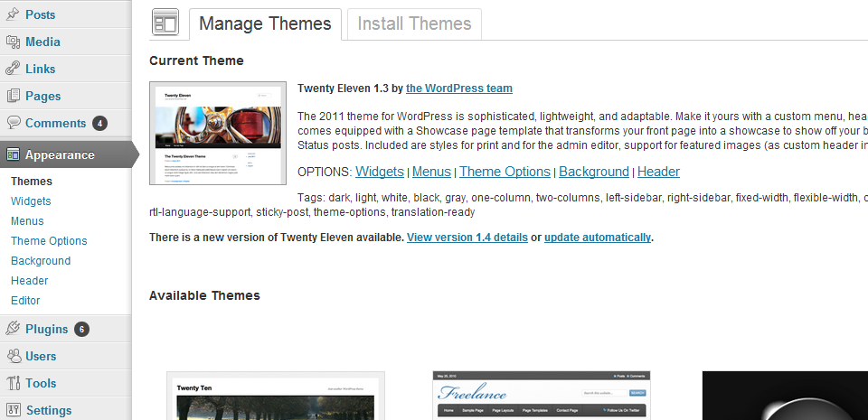Screen dimensions: 868x420
Task: Select Header in Appearance submenu
Action: [29, 281]
